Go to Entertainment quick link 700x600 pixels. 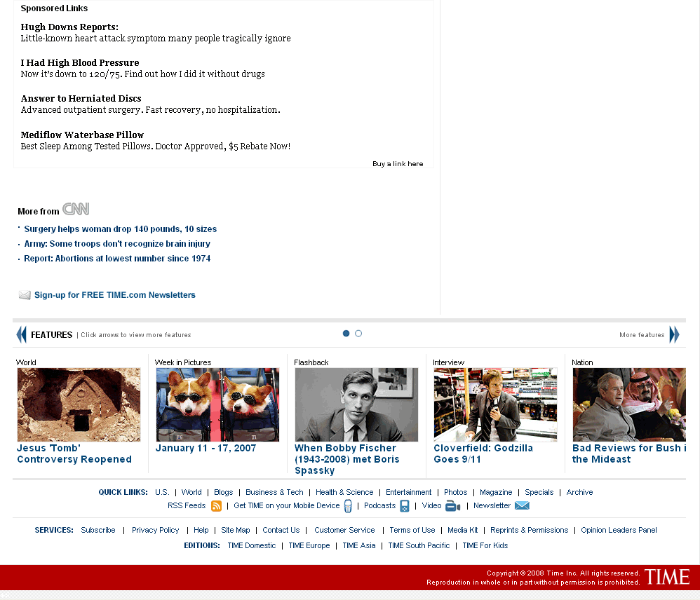tap(408, 492)
